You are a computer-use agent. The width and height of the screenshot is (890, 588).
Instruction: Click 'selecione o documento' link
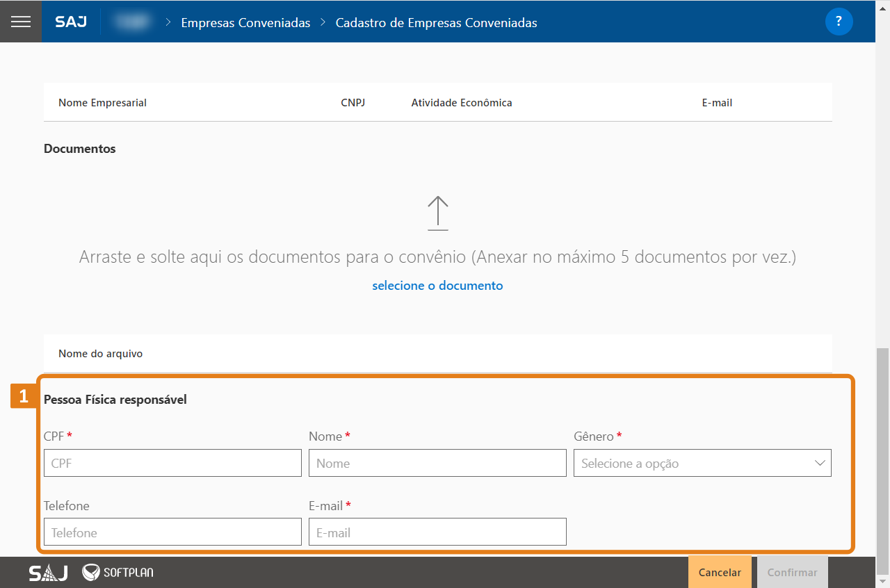[x=437, y=286]
